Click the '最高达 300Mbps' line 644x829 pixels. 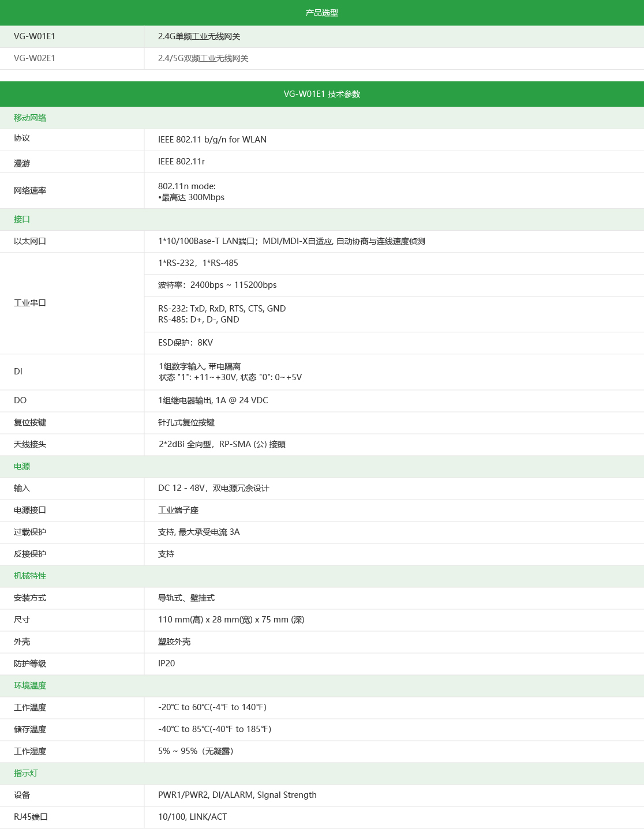point(192,197)
